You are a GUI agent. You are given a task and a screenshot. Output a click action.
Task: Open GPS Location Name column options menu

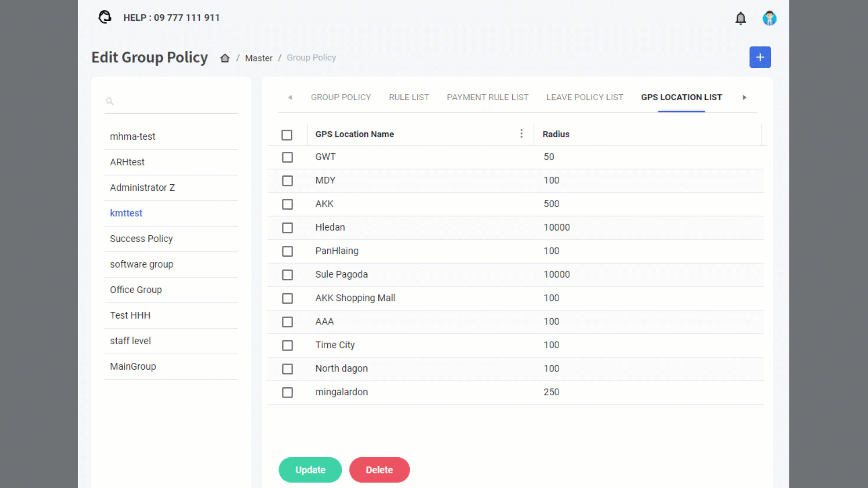521,134
